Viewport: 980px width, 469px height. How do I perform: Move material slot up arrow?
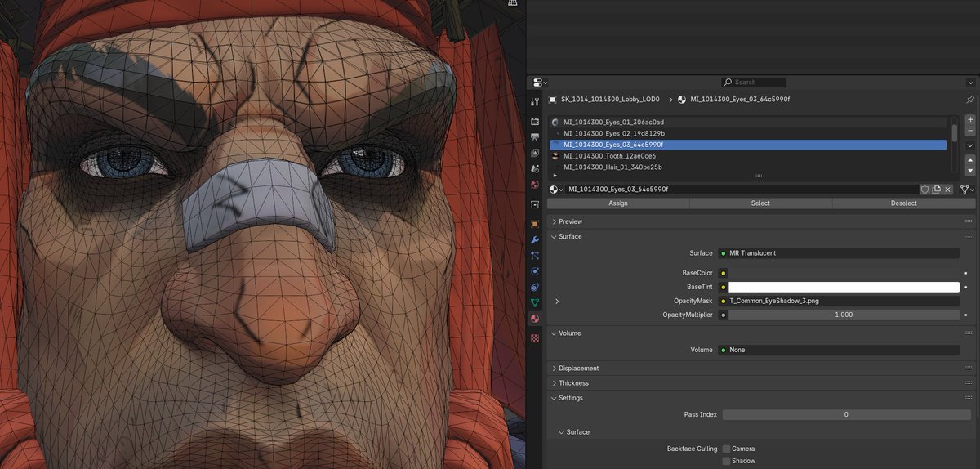tap(970, 160)
